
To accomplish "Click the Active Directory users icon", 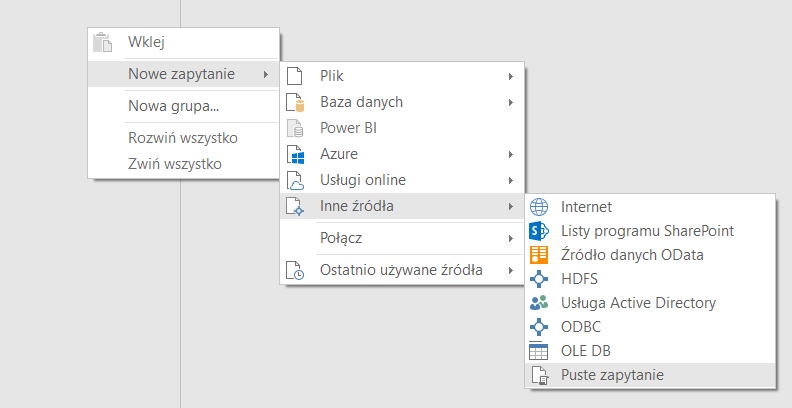I will point(539,303).
